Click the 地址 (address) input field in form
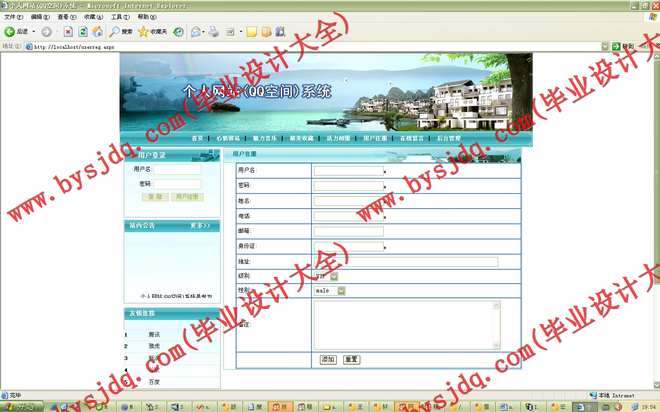The width and height of the screenshot is (660, 412). pos(405,261)
